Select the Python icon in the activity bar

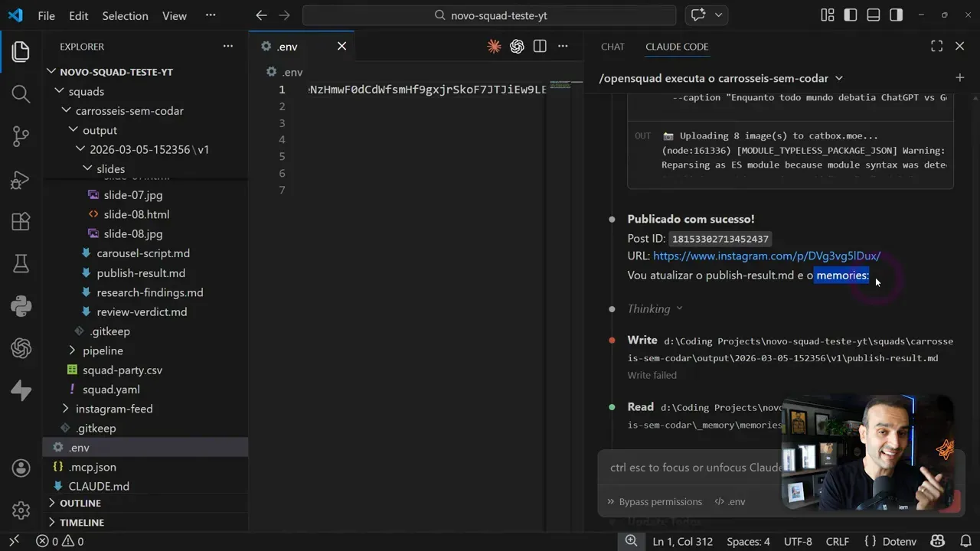click(21, 305)
